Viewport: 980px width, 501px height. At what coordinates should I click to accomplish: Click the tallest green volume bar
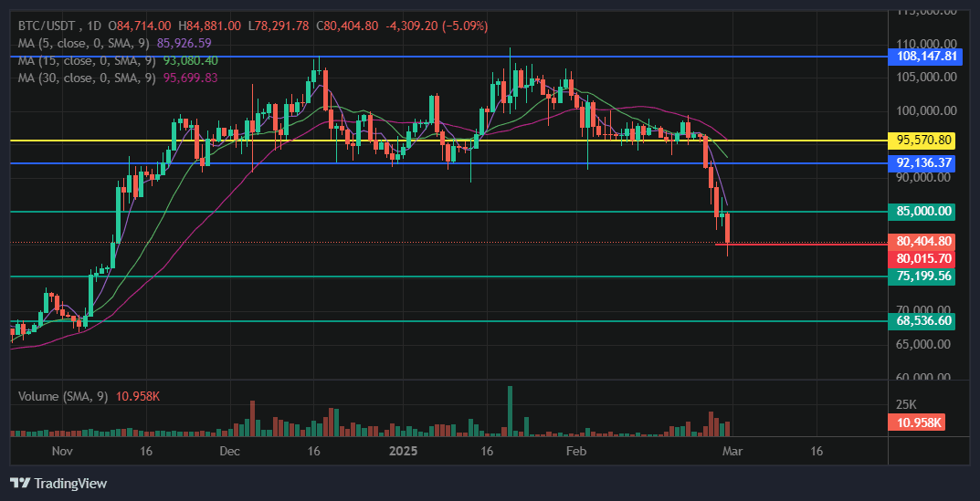click(510, 411)
